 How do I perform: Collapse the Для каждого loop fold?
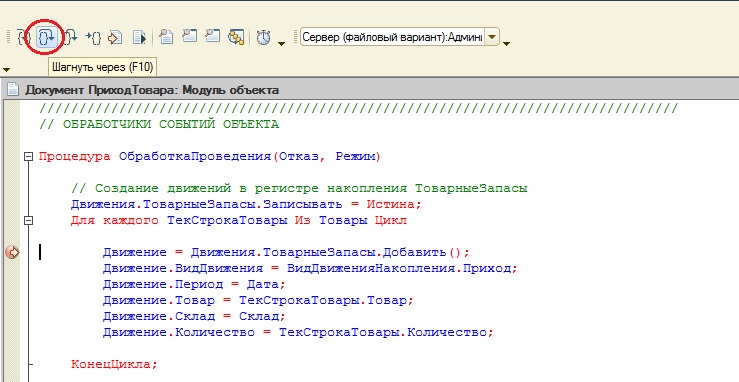29,220
